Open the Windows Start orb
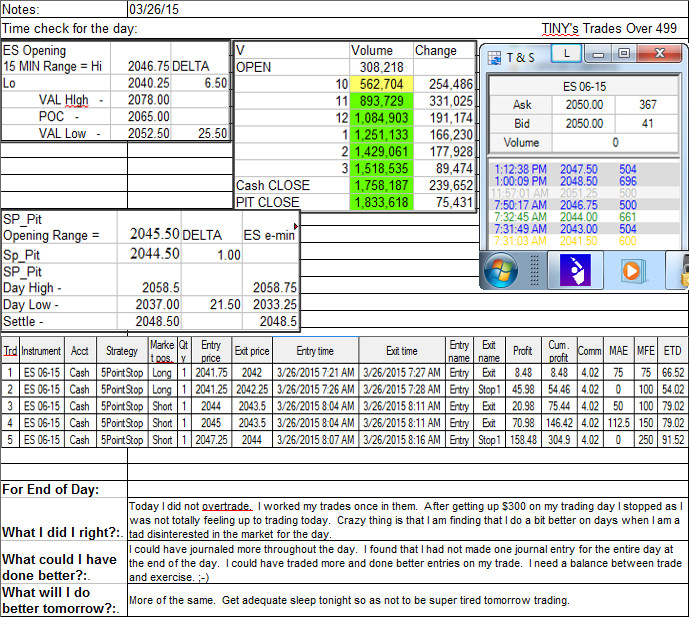689x617 pixels. 500,270
